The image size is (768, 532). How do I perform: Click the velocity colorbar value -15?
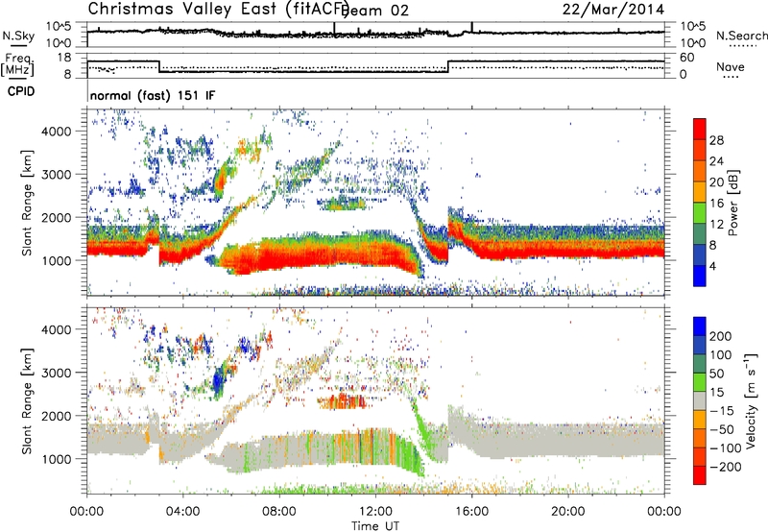coord(722,411)
